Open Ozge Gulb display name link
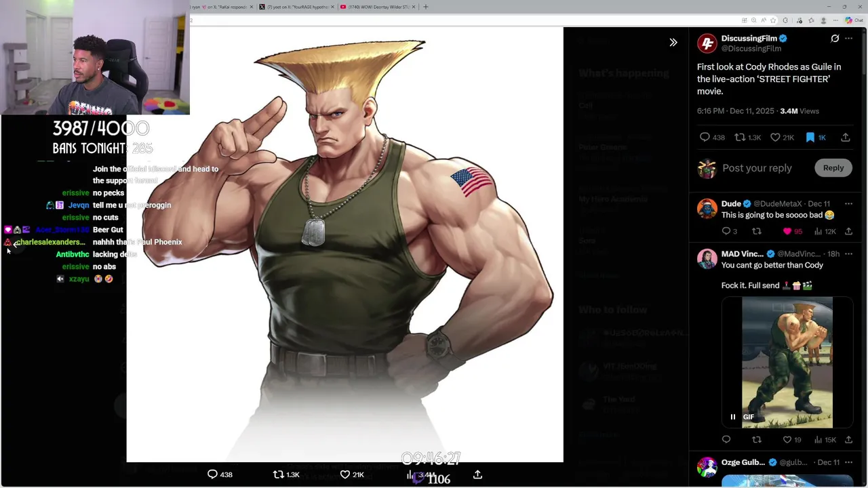 pos(743,462)
